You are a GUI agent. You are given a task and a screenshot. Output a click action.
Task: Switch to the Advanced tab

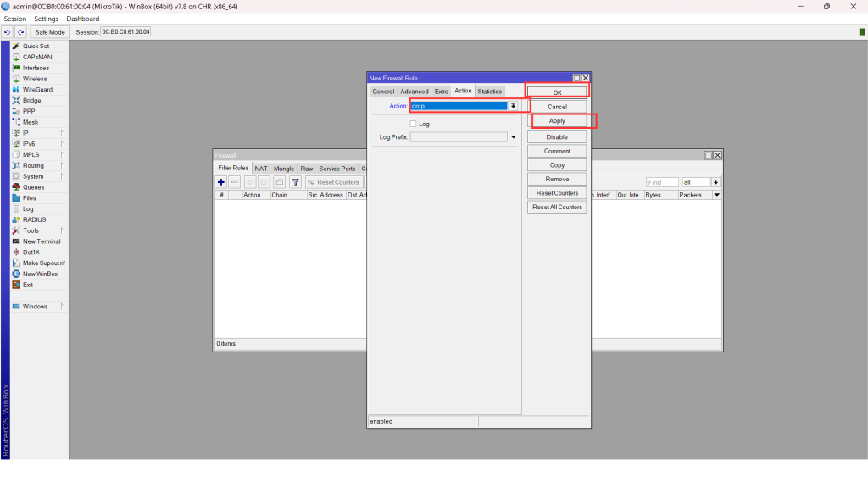tap(415, 91)
